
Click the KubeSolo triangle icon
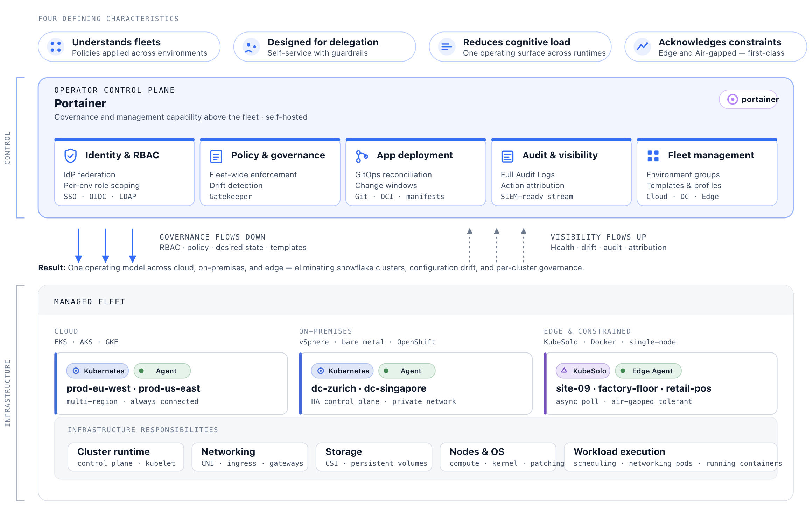[564, 370]
